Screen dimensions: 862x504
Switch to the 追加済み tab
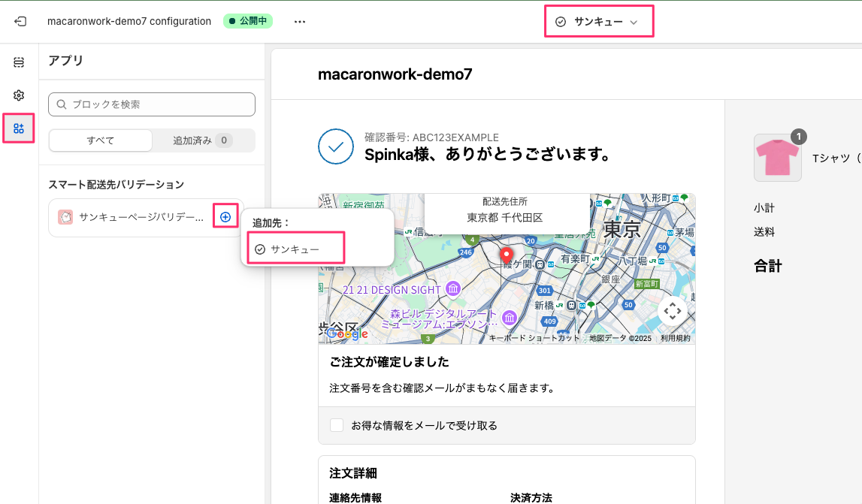202,140
